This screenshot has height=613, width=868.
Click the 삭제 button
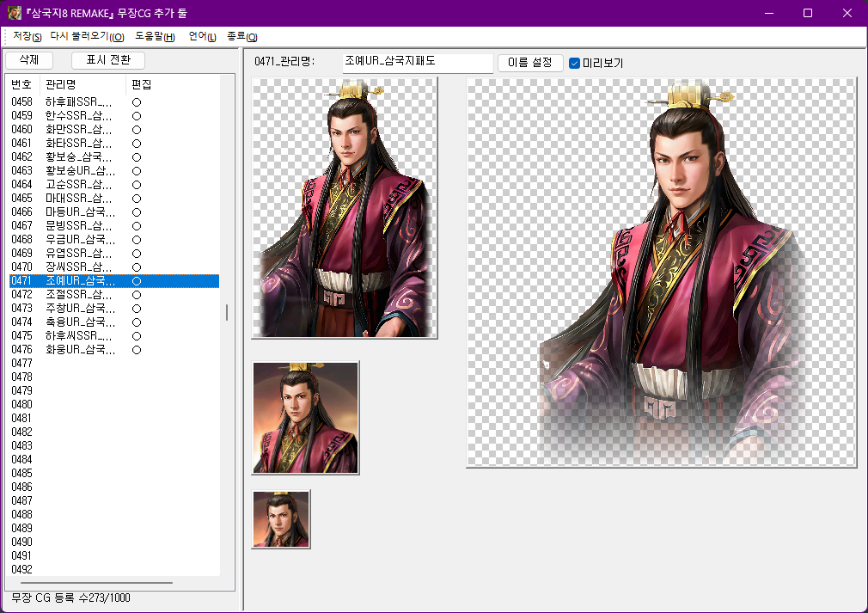pos(28,60)
